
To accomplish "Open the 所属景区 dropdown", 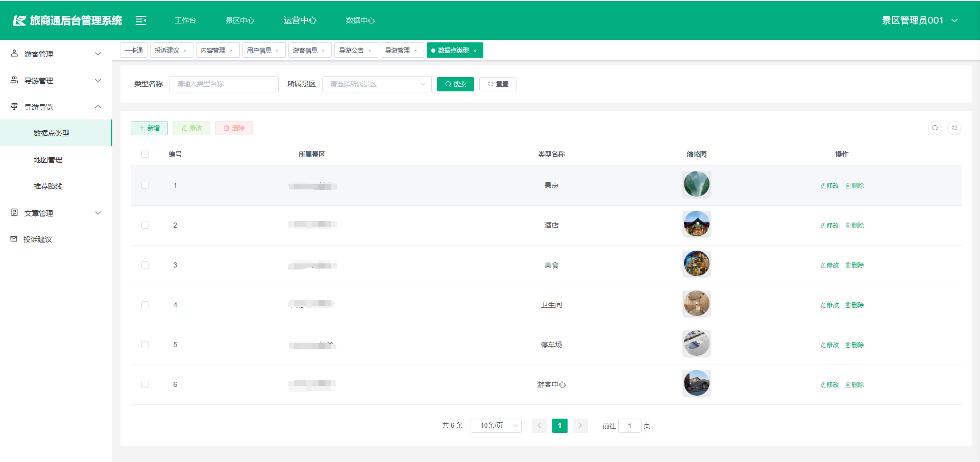I will point(377,84).
